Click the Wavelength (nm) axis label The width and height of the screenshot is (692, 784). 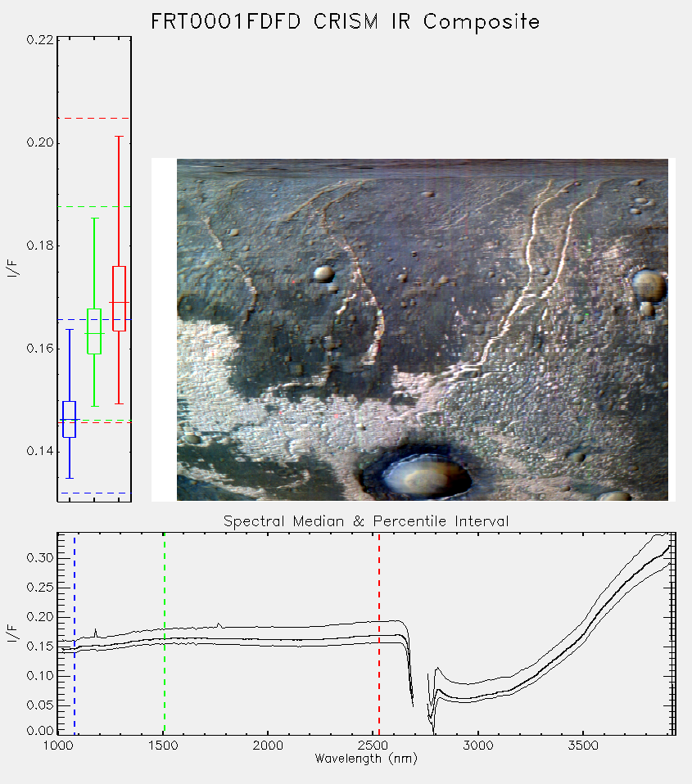[366, 759]
